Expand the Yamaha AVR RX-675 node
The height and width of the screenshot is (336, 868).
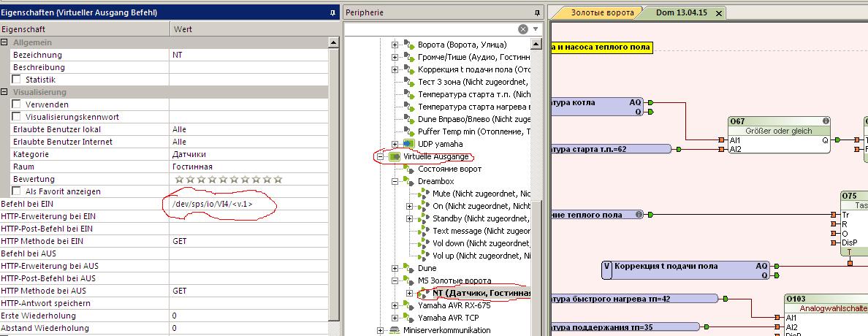(395, 305)
